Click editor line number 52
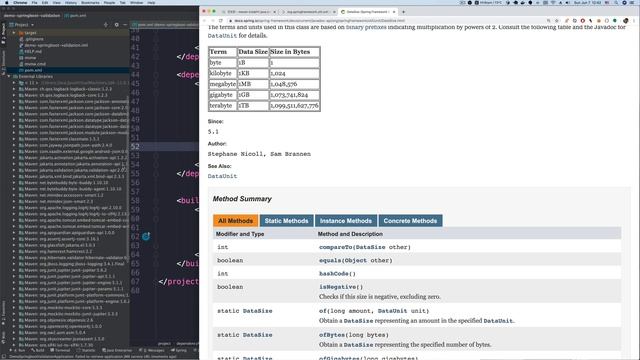This screenshot has height=360, width=640. coord(135,147)
